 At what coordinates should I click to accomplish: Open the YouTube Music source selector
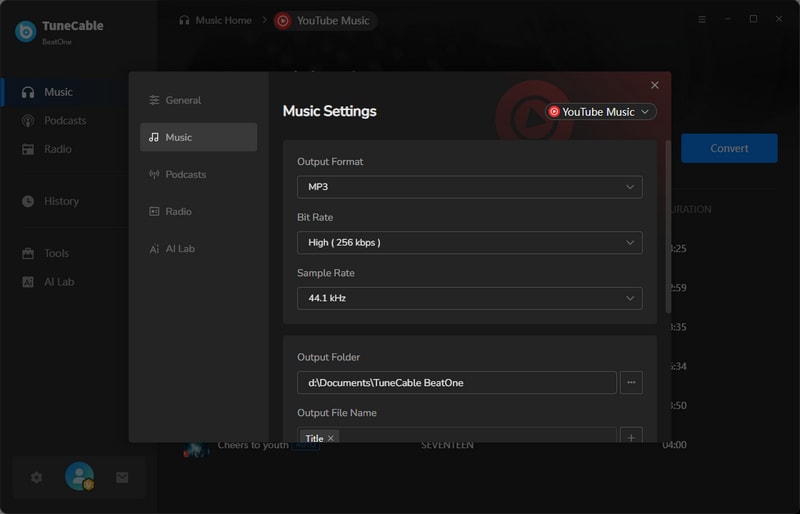600,112
